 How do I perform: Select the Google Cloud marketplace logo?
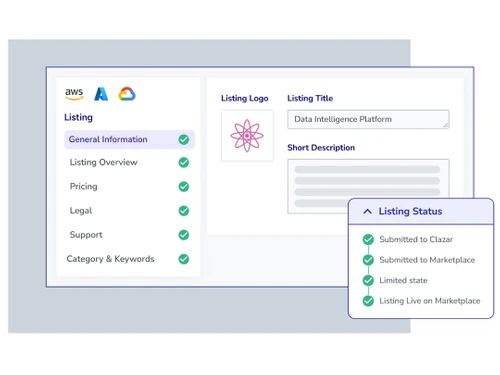point(127,94)
